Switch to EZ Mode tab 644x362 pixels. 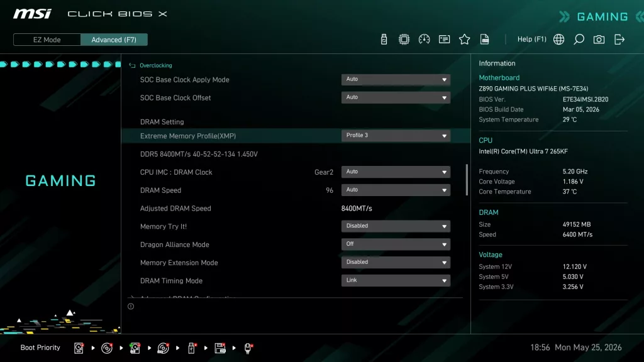47,40
